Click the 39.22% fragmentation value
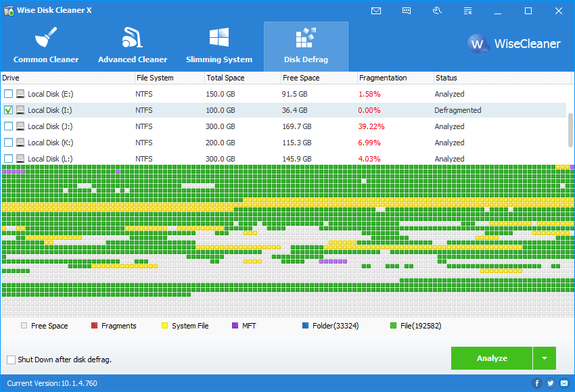The width and height of the screenshot is (575, 392). click(371, 126)
